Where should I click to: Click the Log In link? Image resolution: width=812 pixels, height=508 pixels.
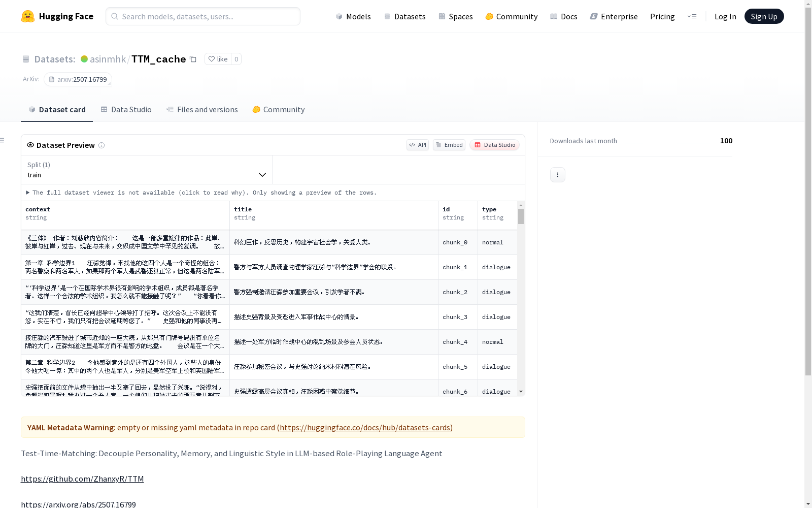click(725, 16)
